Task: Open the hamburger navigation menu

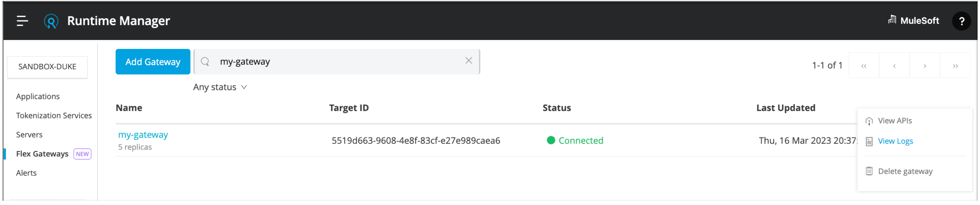Action: (x=22, y=21)
